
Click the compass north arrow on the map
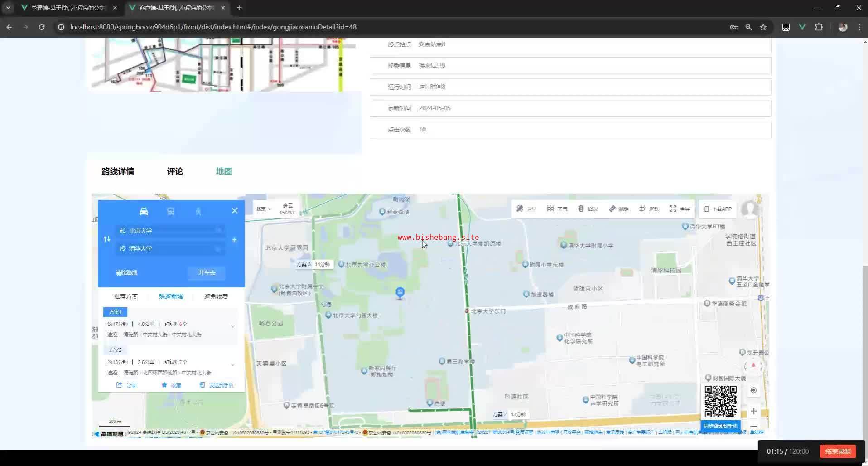tap(753, 365)
